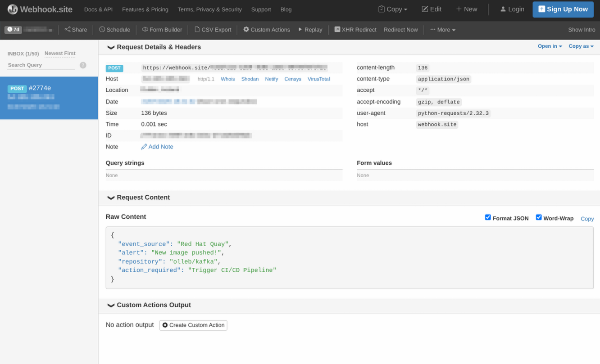
Task: Click Create Custom Action button
Action: (193, 325)
